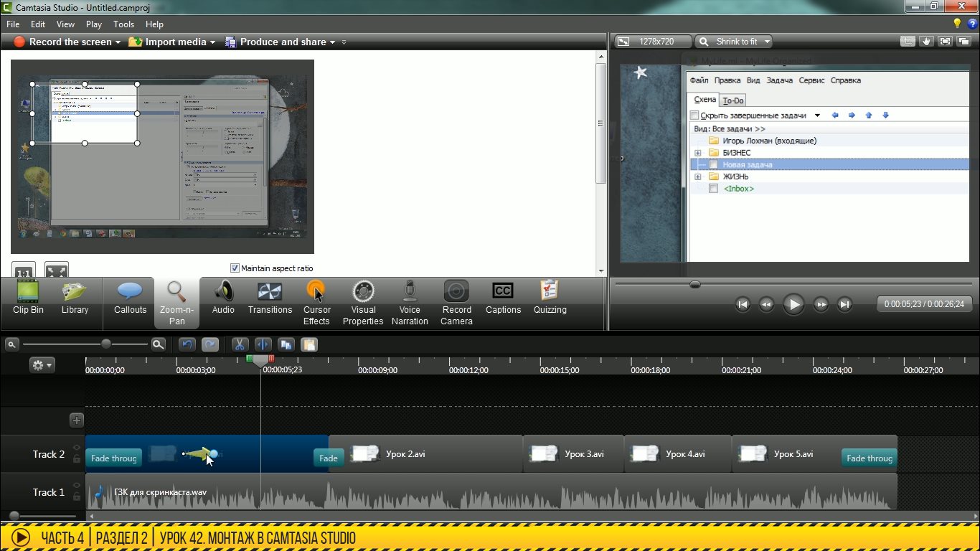Play the preview video
This screenshot has height=551, width=980.
[793, 304]
